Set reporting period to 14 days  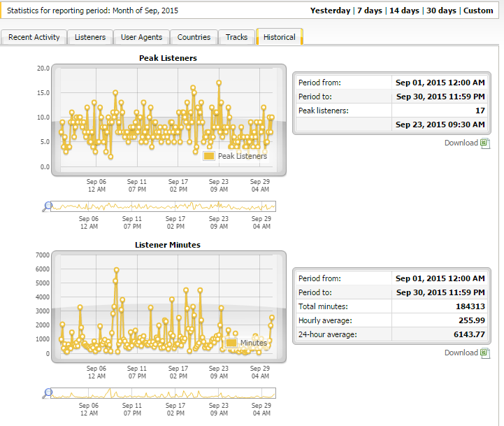tap(404, 10)
